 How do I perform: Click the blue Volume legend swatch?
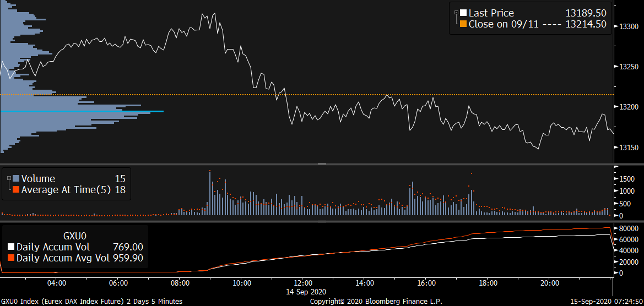[x=17, y=179]
